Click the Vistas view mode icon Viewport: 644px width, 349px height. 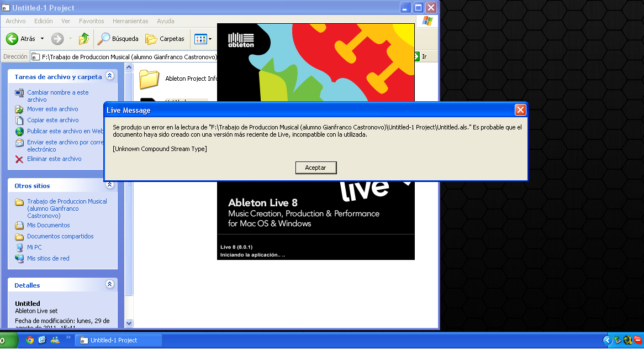pyautogui.click(x=202, y=39)
